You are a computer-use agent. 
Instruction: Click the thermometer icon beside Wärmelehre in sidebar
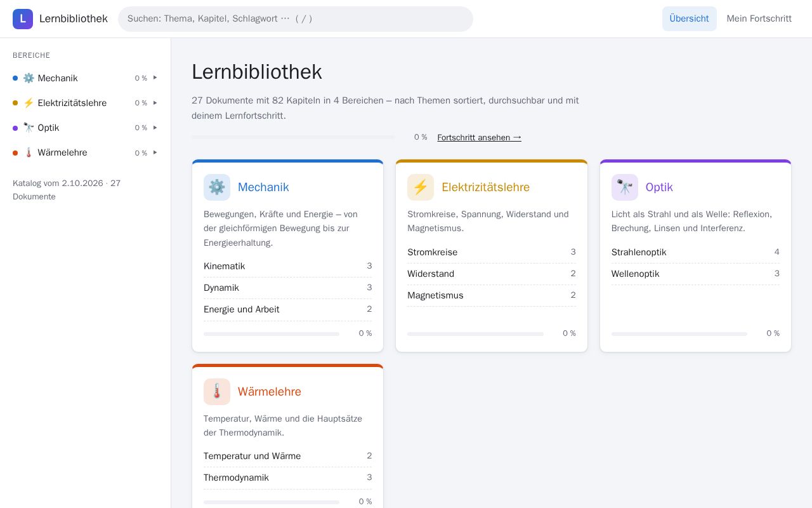pyautogui.click(x=29, y=152)
